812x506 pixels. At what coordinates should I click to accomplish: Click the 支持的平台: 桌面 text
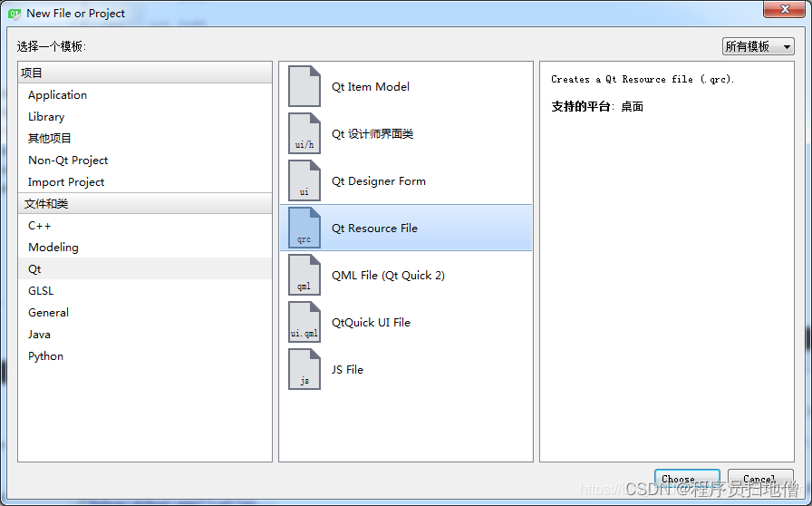click(597, 107)
